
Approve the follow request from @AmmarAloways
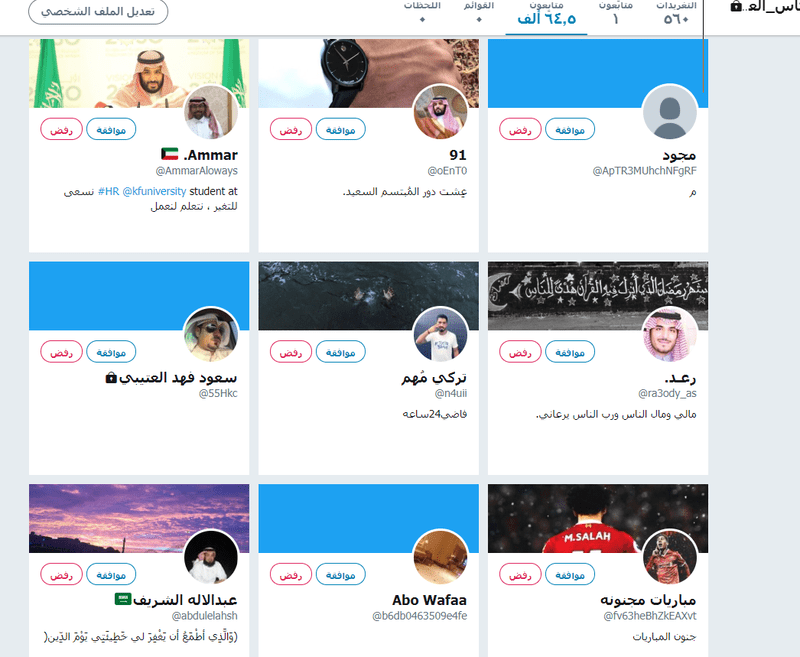[111, 130]
